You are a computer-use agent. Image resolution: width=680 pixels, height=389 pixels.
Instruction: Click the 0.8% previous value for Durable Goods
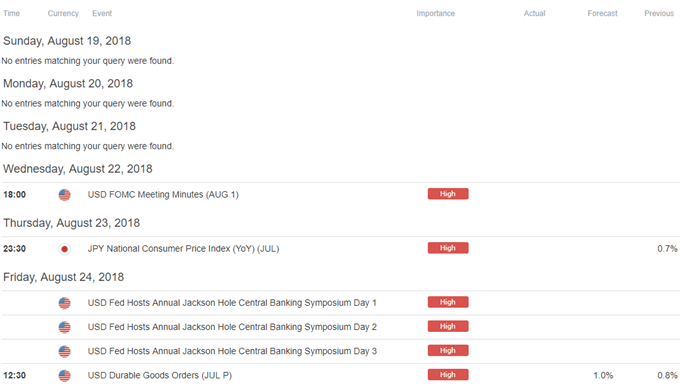[x=667, y=376]
